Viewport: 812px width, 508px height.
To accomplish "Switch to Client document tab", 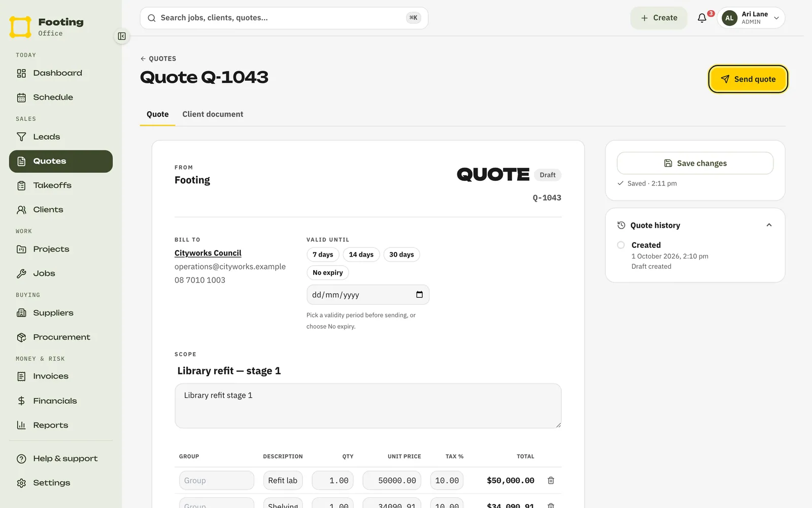I will click(x=213, y=114).
